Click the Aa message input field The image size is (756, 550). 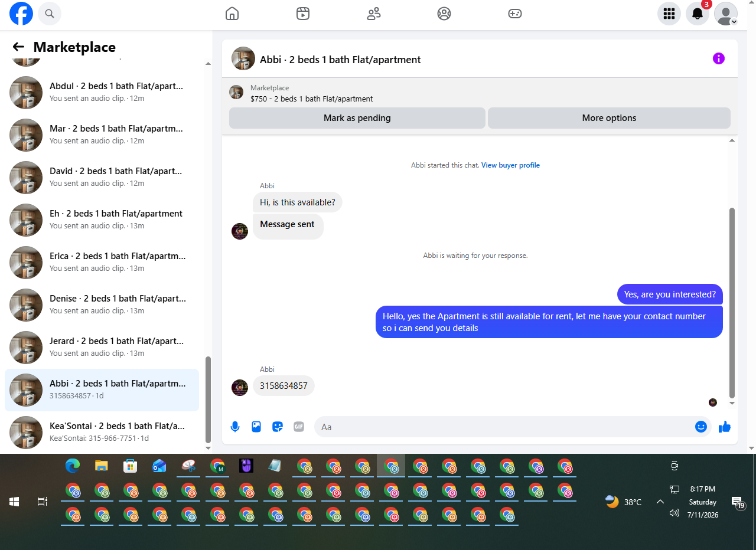point(505,427)
